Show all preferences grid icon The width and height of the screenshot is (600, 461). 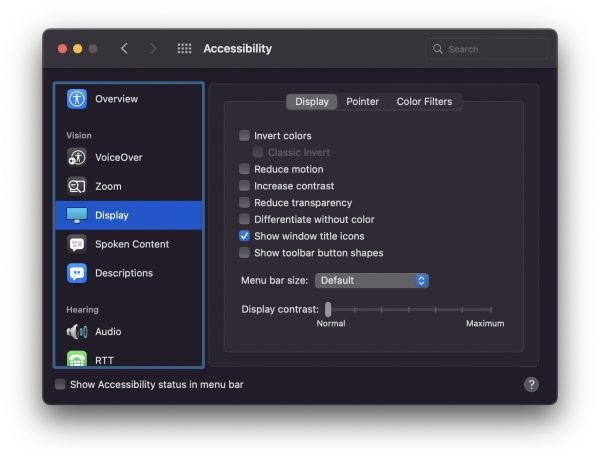tap(184, 49)
